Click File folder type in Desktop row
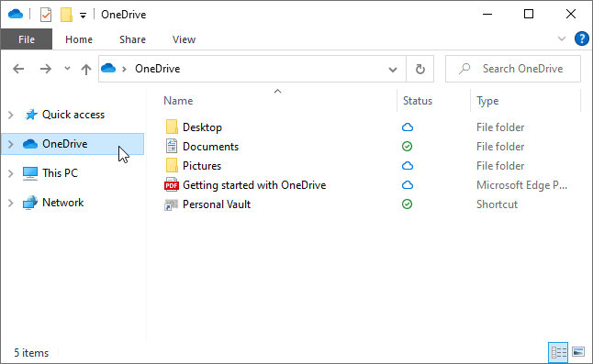 [x=500, y=127]
